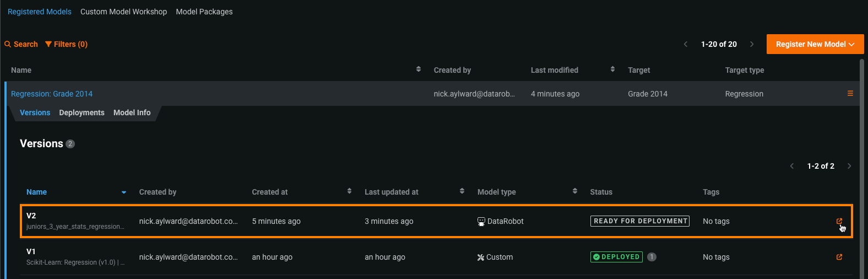The image size is (868, 279).
Task: Go to next page of registered models
Action: coord(752,44)
